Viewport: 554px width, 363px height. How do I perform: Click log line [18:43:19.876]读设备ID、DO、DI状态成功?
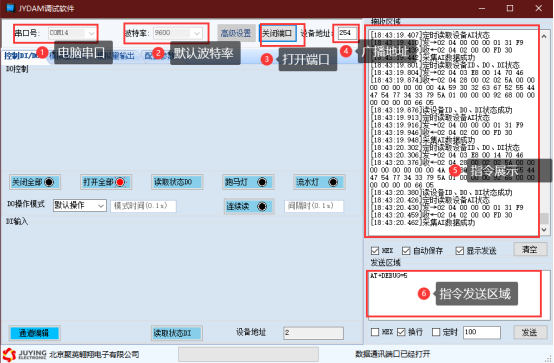click(x=441, y=110)
